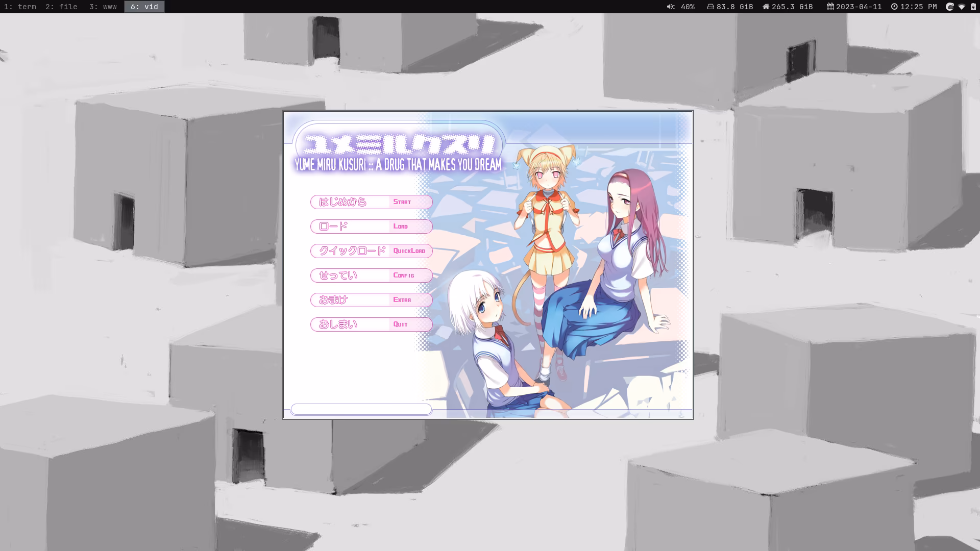Select the active vid workspace
Screen dimensions: 980x551
click(144, 7)
